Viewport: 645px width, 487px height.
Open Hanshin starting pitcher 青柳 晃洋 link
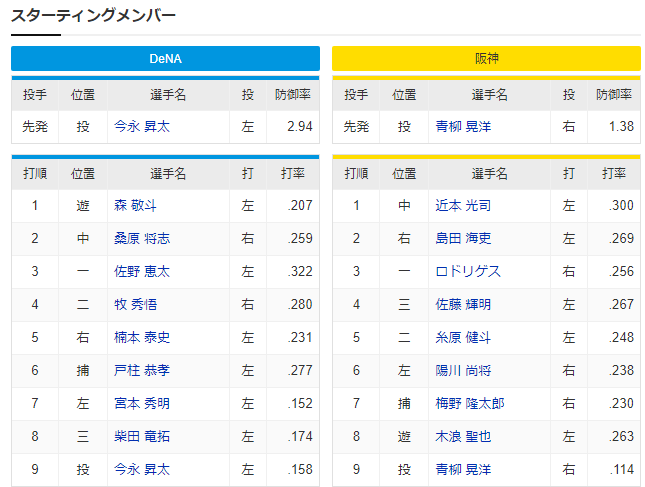[x=463, y=126]
